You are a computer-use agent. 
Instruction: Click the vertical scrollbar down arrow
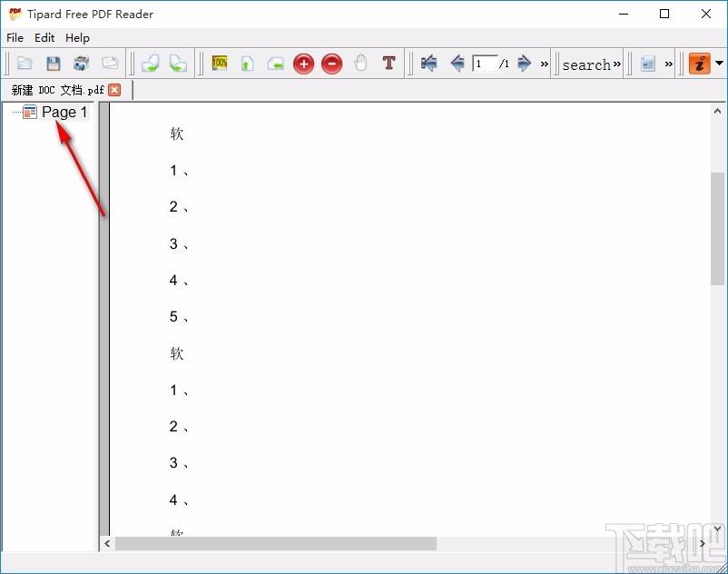click(x=717, y=529)
